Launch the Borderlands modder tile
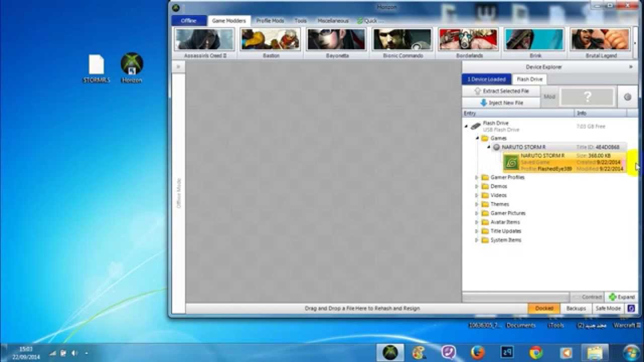Screen dimensions: 644x362 point(469,42)
